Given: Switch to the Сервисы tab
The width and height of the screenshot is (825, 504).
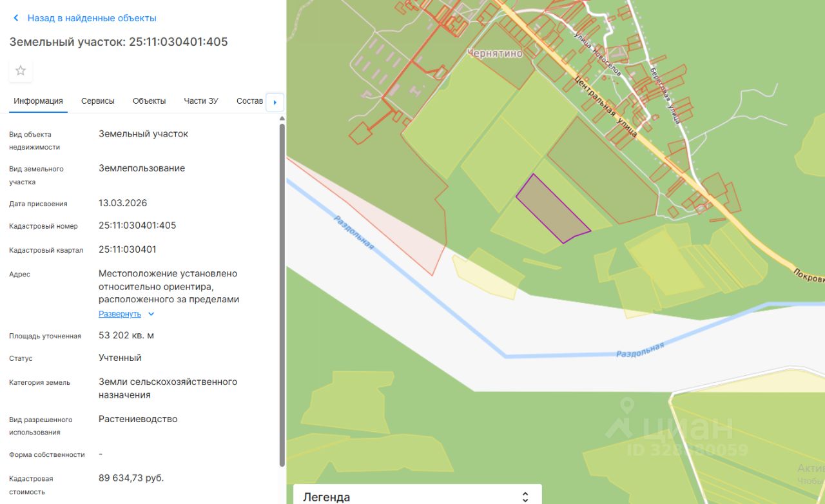Looking at the screenshot, I should click(98, 101).
